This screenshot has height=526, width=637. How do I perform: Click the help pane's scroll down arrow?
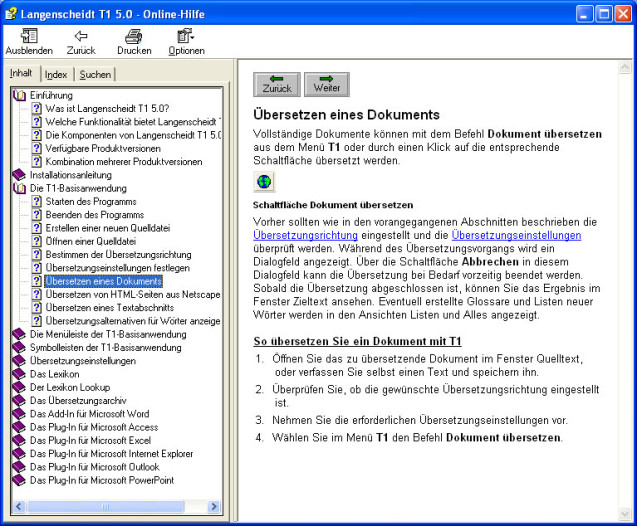(625, 514)
